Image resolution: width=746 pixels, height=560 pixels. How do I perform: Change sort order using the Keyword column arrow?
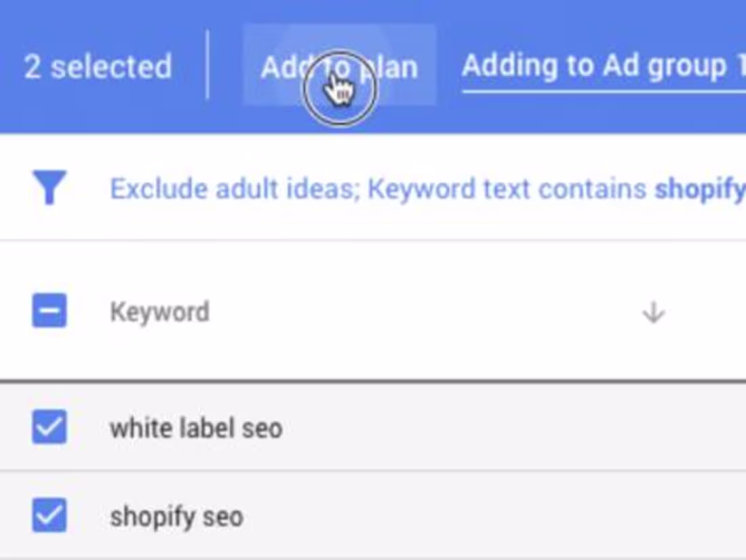[x=652, y=312]
